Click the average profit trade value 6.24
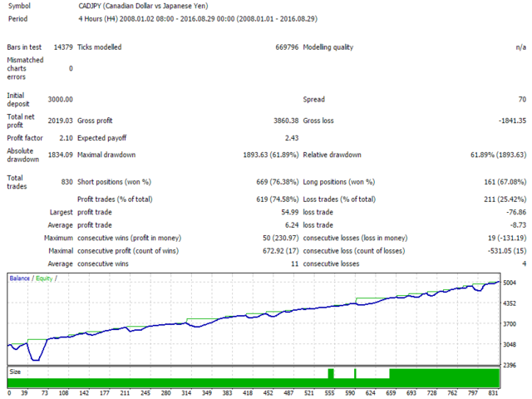The height and width of the screenshot is (399, 532). tap(292, 225)
